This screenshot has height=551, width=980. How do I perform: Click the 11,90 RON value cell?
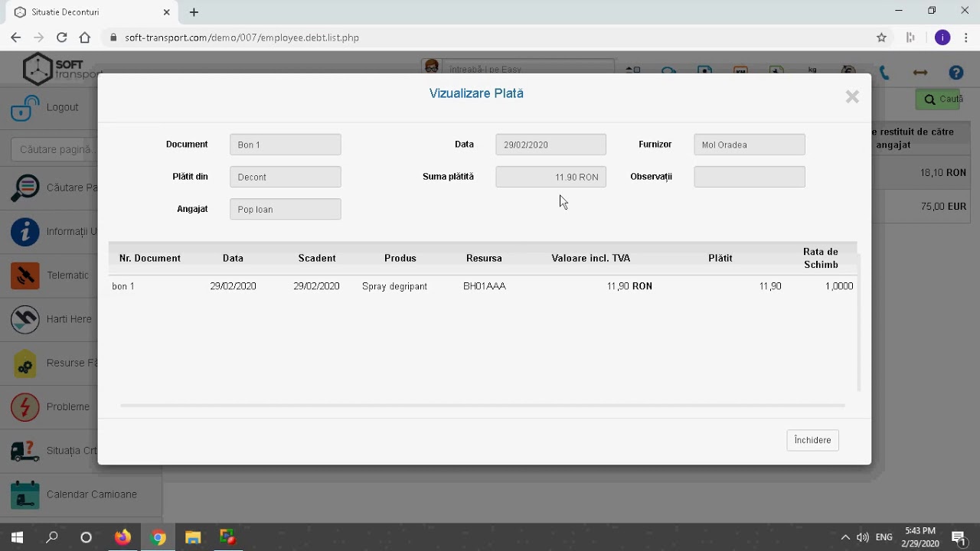click(629, 286)
